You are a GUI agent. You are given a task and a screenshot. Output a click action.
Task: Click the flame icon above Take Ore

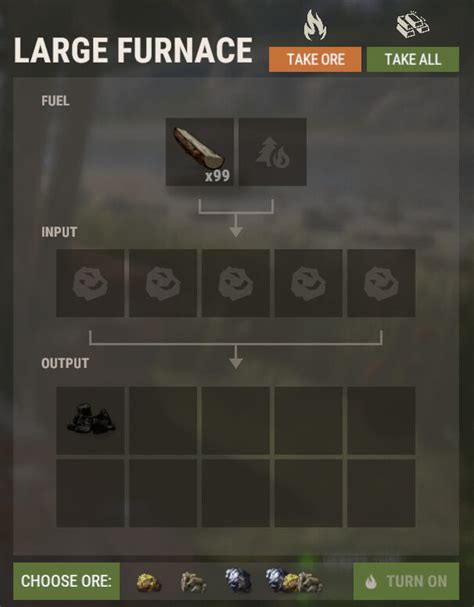click(315, 26)
